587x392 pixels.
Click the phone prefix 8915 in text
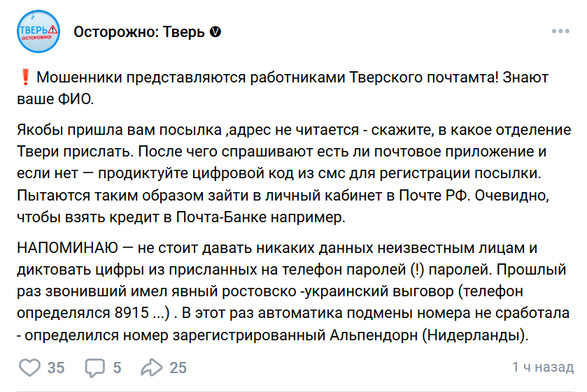tap(133, 314)
